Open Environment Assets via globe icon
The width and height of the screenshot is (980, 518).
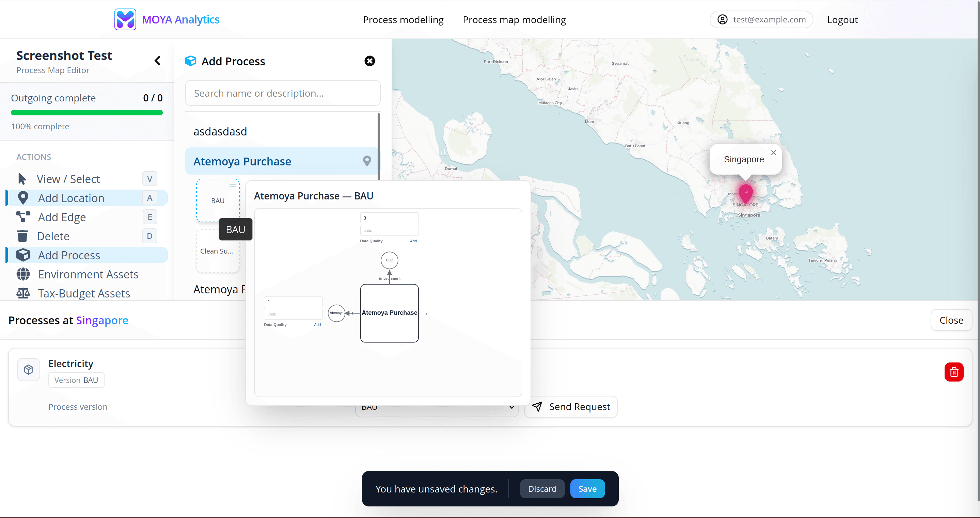coord(23,274)
